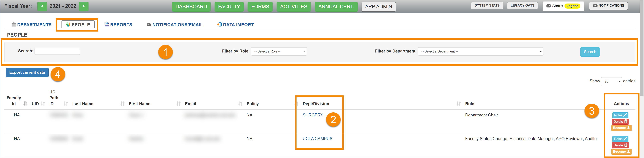Switch to the PEOPLE tab
Image resolution: width=644 pixels, height=158 pixels.
[78, 24]
